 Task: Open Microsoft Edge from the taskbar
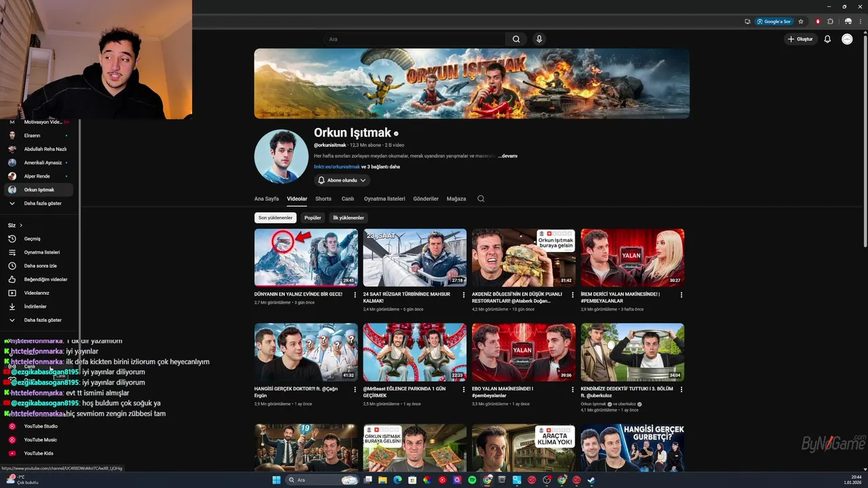pos(397,480)
